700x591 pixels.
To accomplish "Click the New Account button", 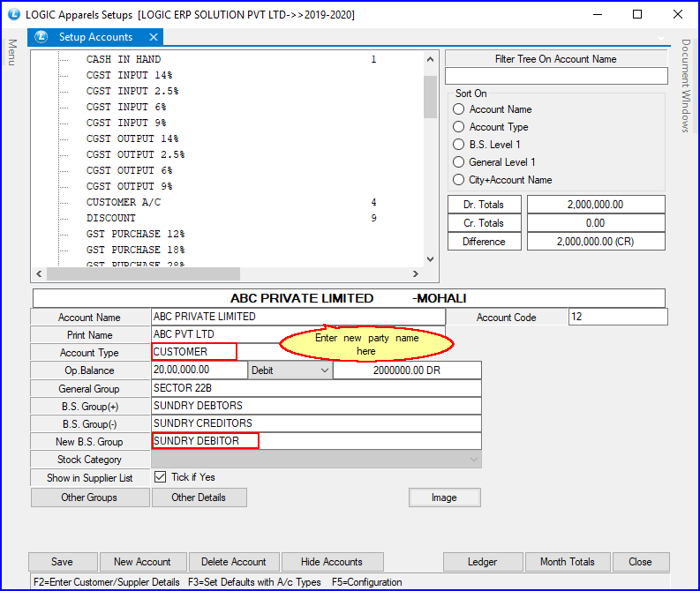I will tap(142, 562).
